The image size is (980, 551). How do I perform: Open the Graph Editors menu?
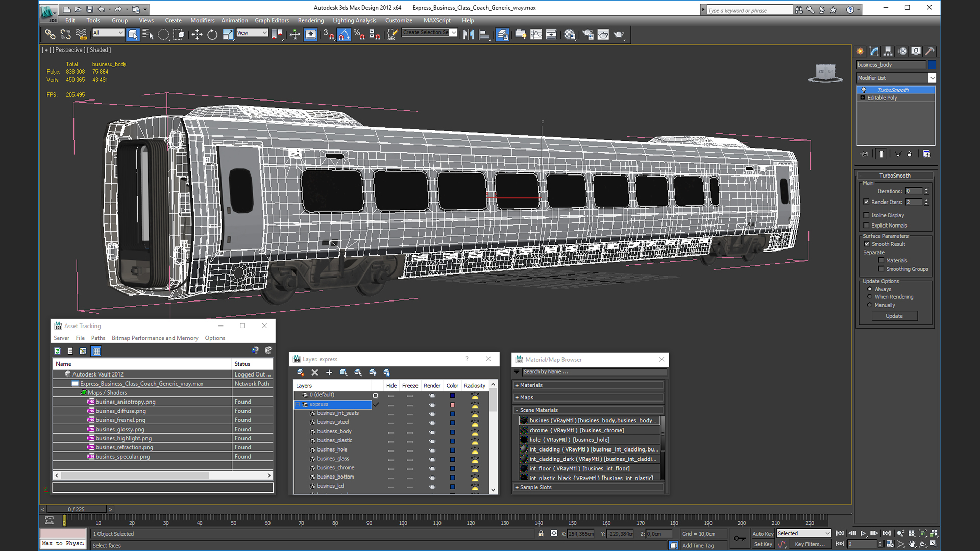(x=272, y=20)
